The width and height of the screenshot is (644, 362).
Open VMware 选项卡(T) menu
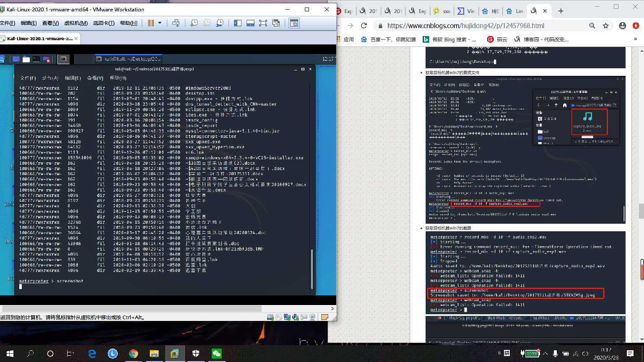click(104, 23)
